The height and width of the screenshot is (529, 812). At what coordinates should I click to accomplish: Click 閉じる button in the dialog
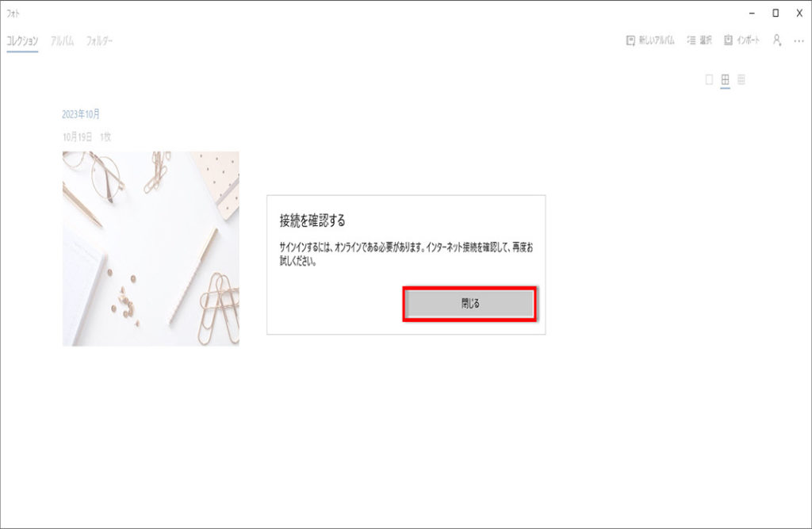coord(469,304)
